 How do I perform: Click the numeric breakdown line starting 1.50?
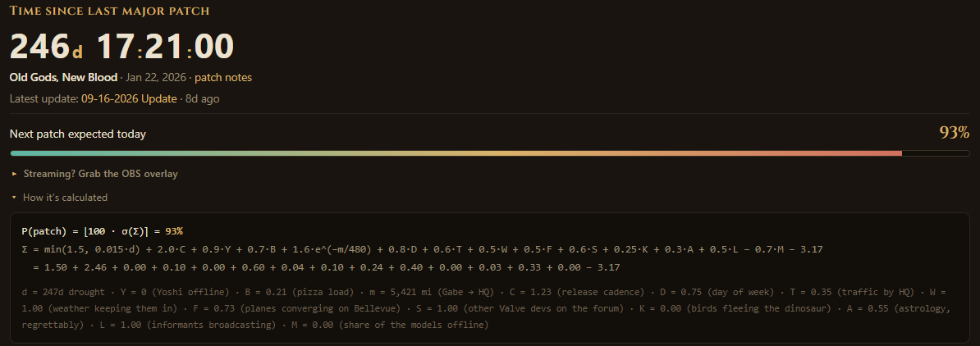click(326, 267)
